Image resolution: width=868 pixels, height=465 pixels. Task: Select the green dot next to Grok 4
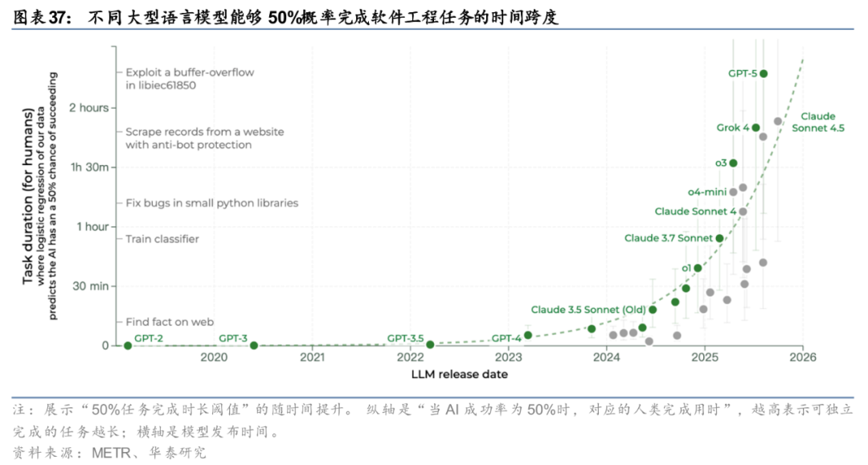(755, 127)
